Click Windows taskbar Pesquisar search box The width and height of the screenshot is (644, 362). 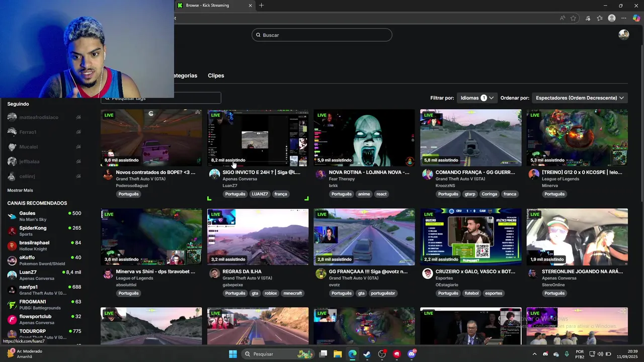point(277,354)
